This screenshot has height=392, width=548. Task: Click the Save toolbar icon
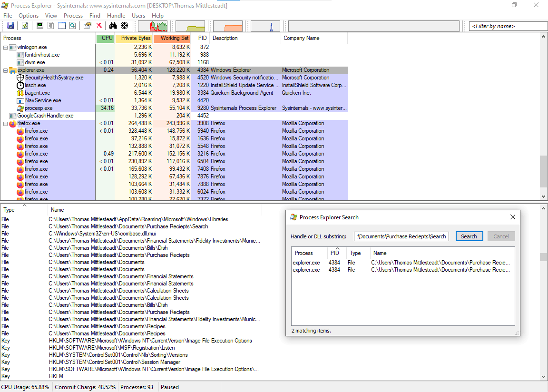[x=10, y=26]
